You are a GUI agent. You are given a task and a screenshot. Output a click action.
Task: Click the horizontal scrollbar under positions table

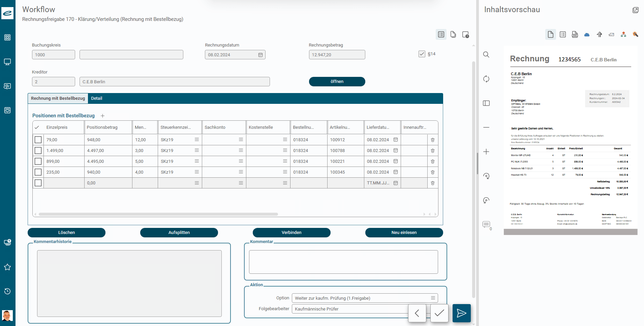pos(158,214)
